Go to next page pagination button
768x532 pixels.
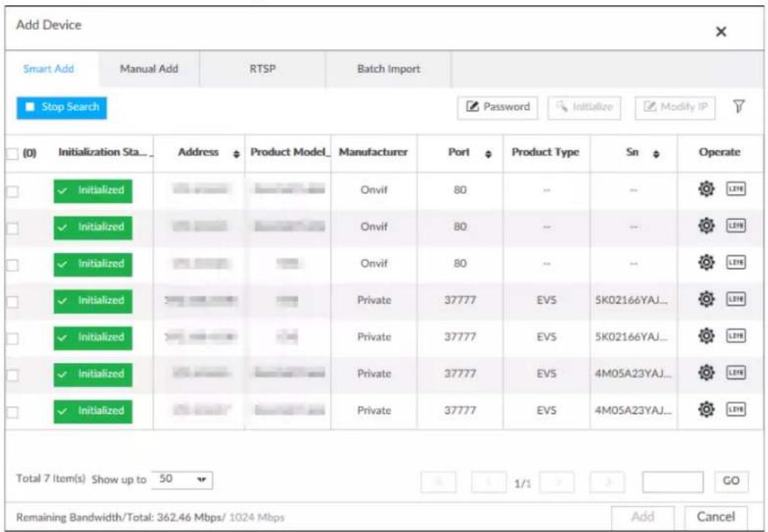[x=558, y=482]
